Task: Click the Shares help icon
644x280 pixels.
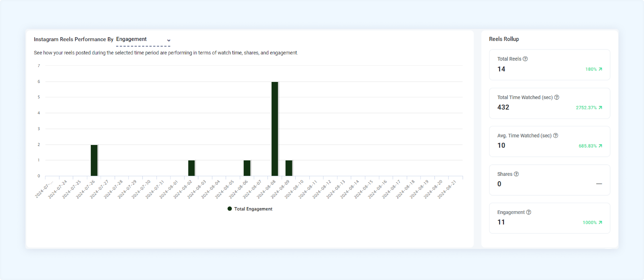Action: [516, 174]
